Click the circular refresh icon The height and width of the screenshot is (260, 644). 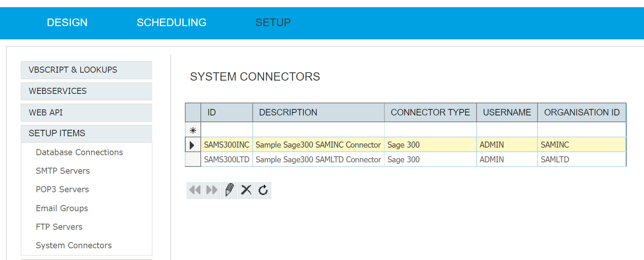pyautogui.click(x=263, y=190)
